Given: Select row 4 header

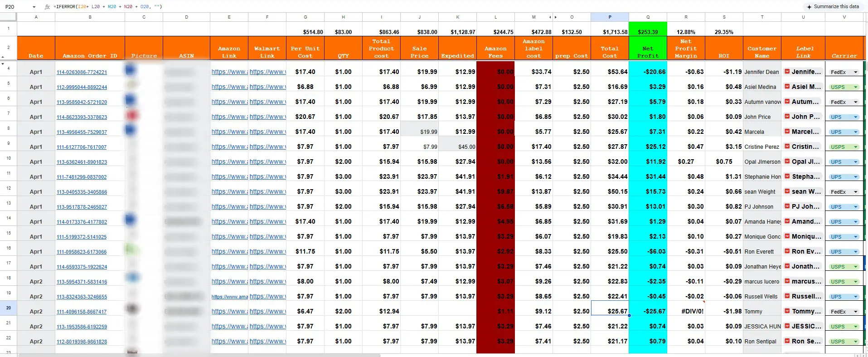Looking at the screenshot, I should [9, 68].
